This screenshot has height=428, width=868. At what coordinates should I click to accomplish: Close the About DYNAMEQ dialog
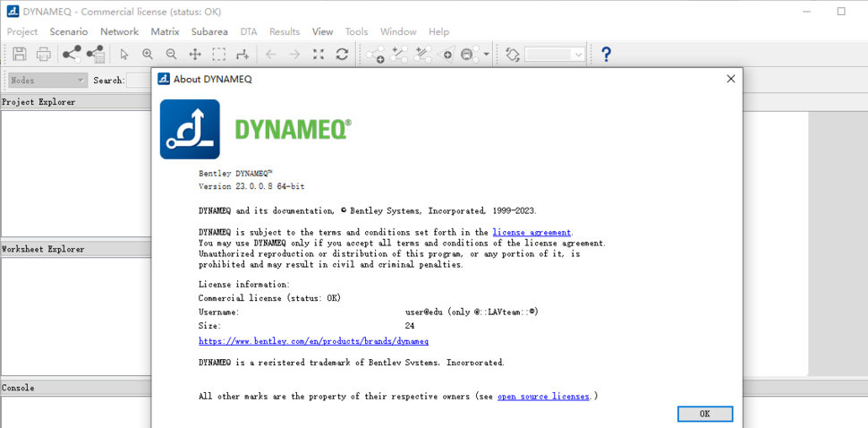point(731,79)
